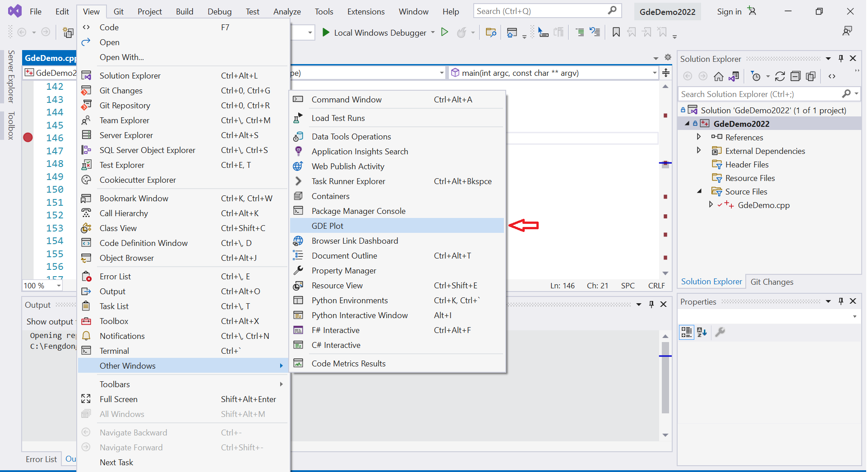Image resolution: width=868 pixels, height=472 pixels.
Task: Close the Solution Explorer panel
Action: click(x=853, y=58)
